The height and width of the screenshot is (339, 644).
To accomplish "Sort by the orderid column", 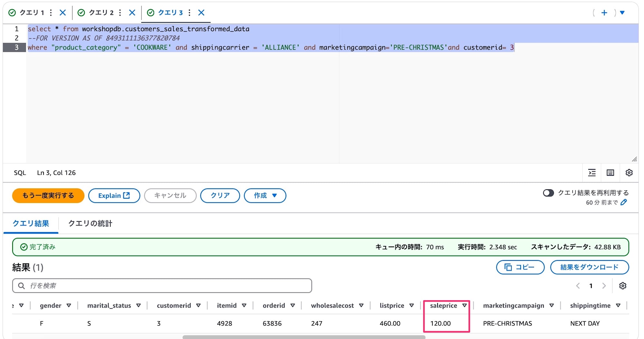I will (x=293, y=306).
